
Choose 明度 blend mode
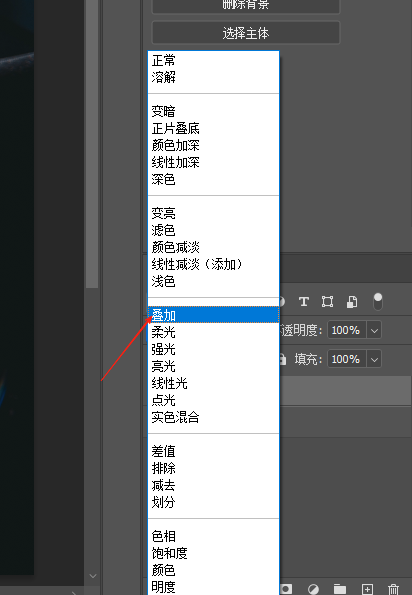[x=214, y=587]
